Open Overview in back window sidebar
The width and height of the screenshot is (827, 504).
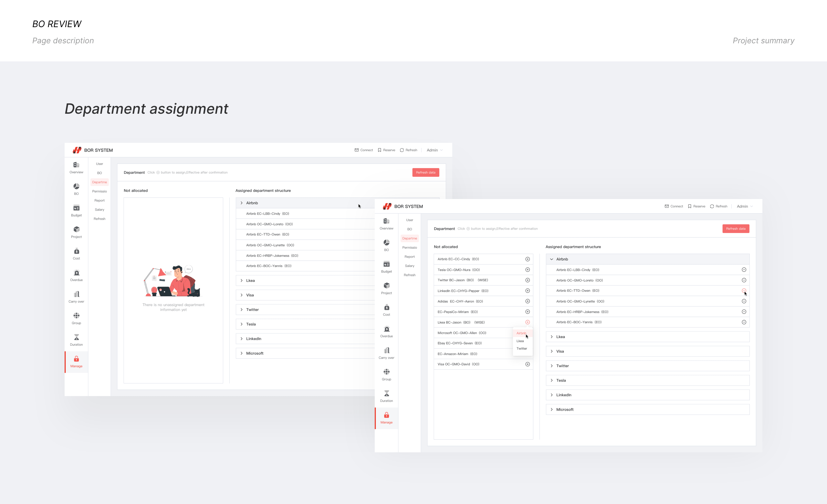(76, 168)
